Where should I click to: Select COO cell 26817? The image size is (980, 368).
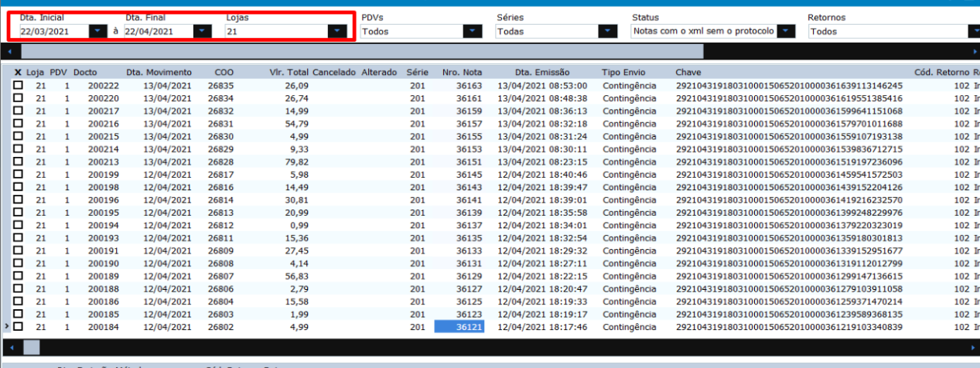pyautogui.click(x=220, y=175)
